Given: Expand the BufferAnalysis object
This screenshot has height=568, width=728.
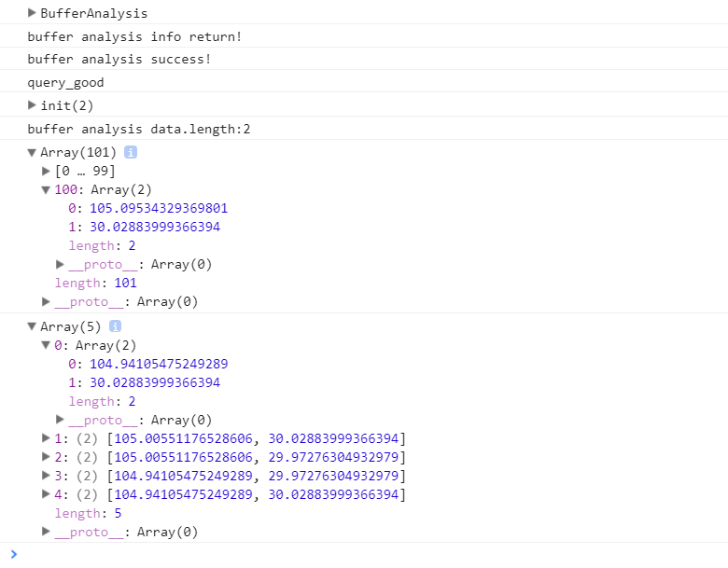Looking at the screenshot, I should click(x=33, y=13).
